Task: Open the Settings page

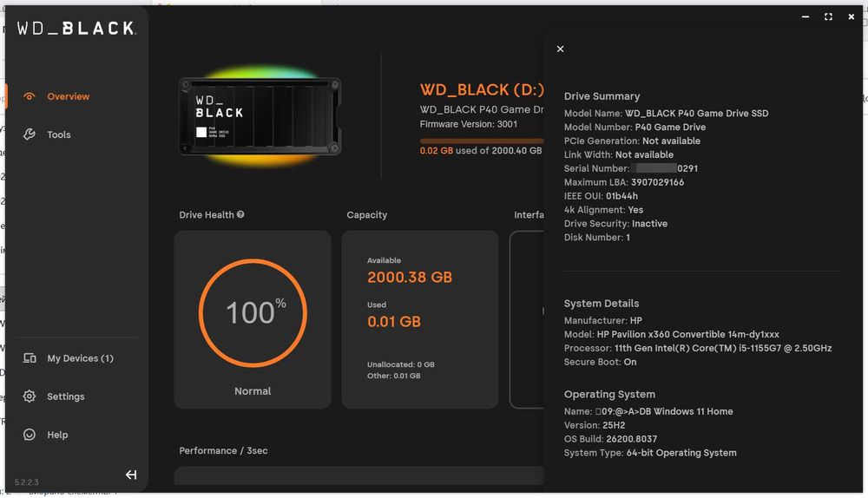Action: tap(65, 396)
